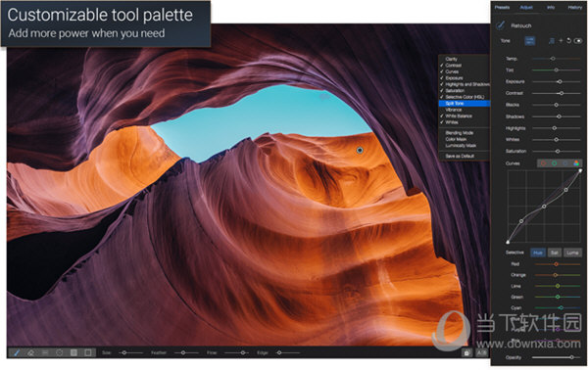Select the red channel curve icon
Image resolution: width=588 pixels, height=370 pixels.
(x=543, y=163)
